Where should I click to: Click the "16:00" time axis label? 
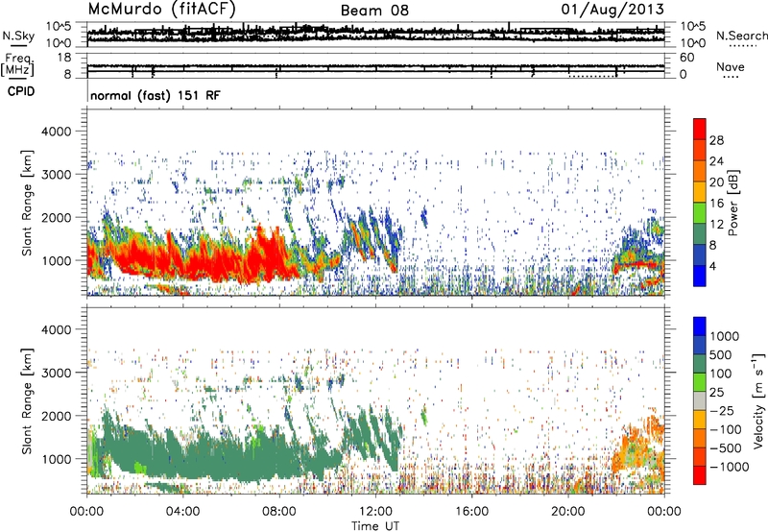(471, 512)
